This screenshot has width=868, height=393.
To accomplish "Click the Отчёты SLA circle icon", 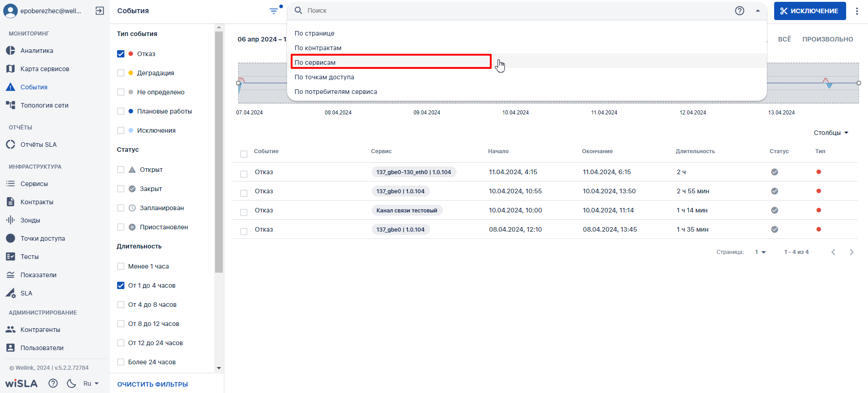I will click(x=10, y=145).
